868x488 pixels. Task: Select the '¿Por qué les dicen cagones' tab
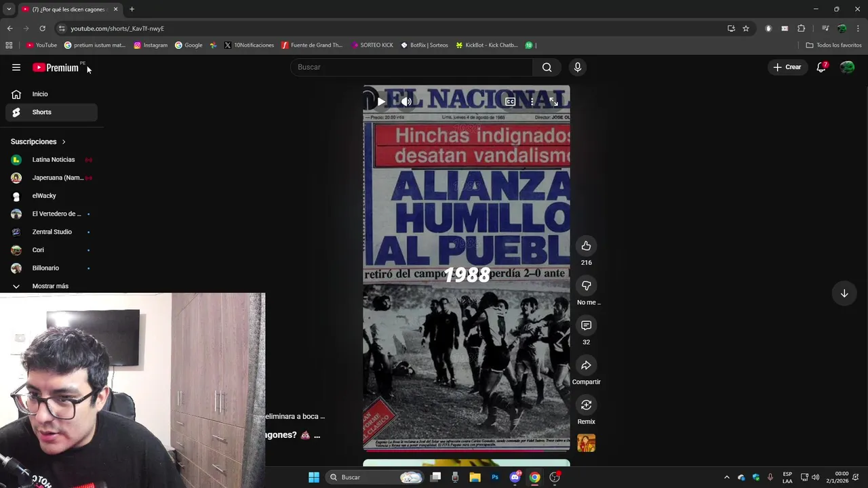[70, 9]
